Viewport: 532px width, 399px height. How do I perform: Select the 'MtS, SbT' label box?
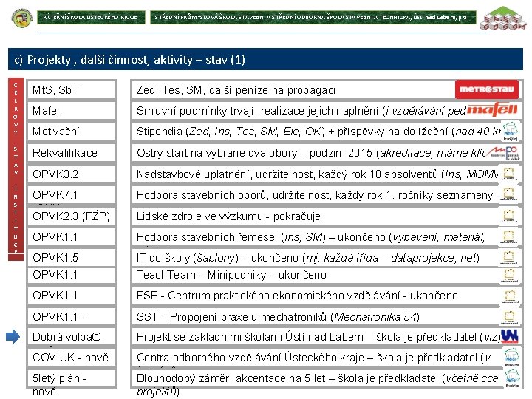[72, 90]
